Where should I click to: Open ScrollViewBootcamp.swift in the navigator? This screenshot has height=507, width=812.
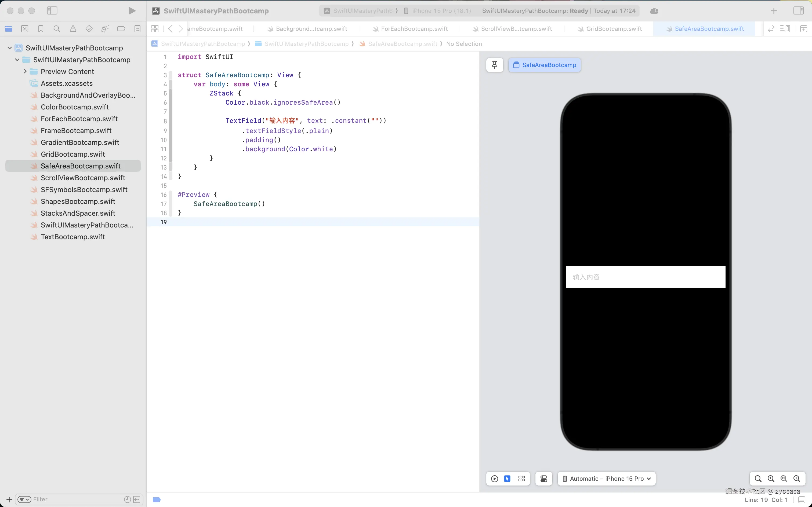(x=83, y=178)
